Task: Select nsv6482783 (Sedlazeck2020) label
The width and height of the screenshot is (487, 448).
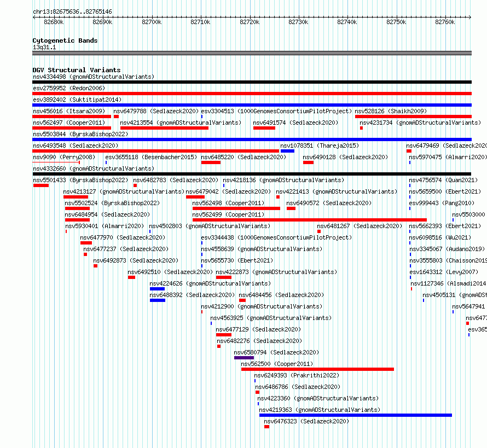Action: [x=176, y=180]
